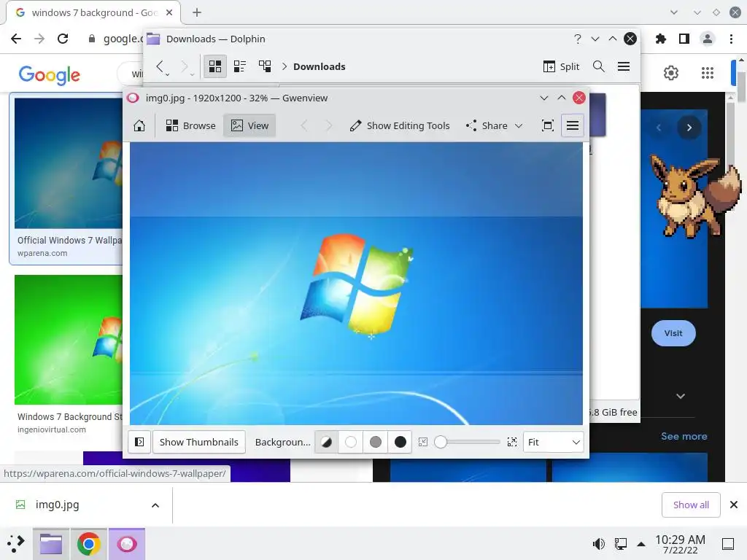Select auto half-tone background color
Image resolution: width=747 pixels, height=560 pixels.
[x=326, y=442]
